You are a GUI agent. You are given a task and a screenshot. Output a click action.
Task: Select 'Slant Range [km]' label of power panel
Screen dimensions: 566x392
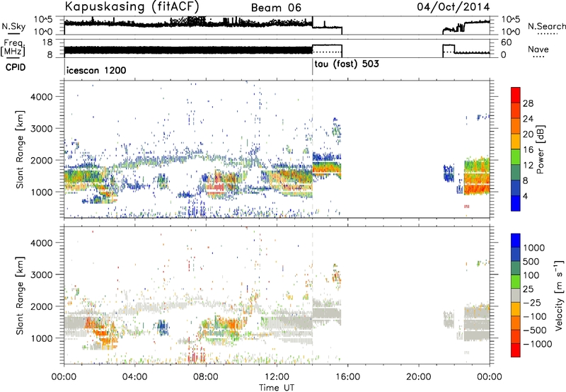point(21,149)
